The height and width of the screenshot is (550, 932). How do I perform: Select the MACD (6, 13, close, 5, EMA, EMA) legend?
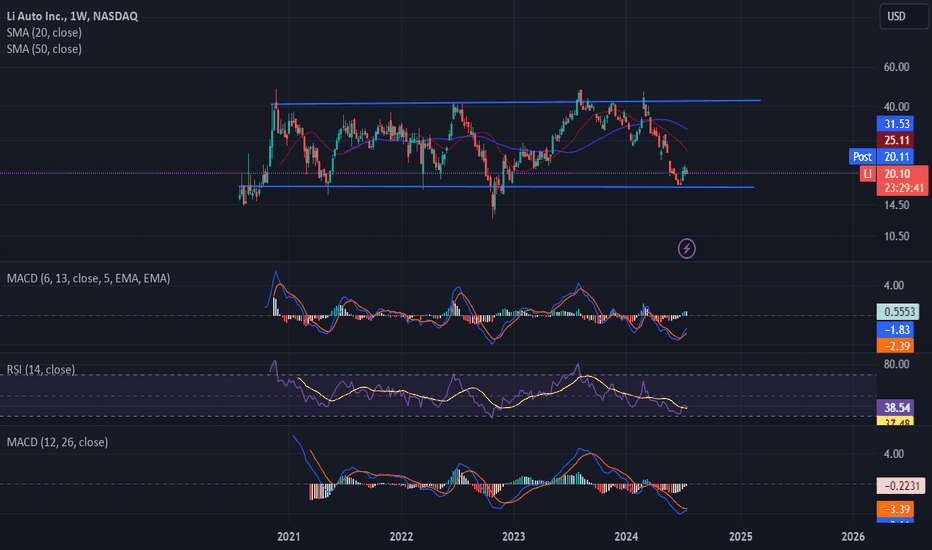coord(88,278)
